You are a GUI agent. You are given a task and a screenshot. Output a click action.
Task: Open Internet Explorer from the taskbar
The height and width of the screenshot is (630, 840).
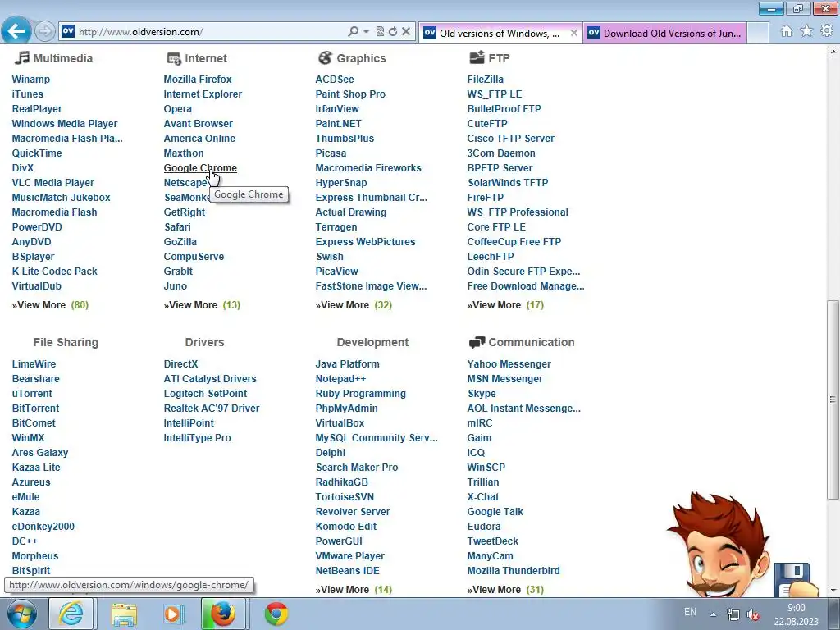tap(71, 614)
